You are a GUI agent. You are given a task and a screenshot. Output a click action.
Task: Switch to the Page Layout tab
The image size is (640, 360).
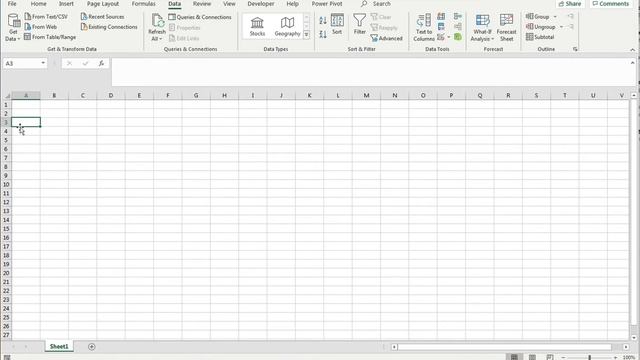click(102, 4)
